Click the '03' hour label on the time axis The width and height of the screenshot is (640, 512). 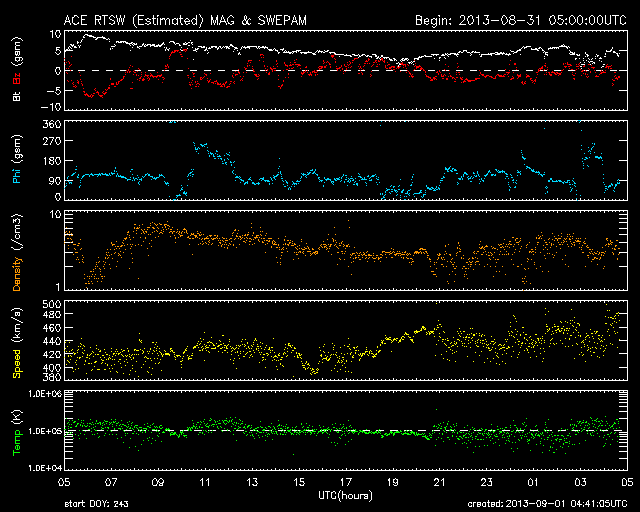point(580,482)
